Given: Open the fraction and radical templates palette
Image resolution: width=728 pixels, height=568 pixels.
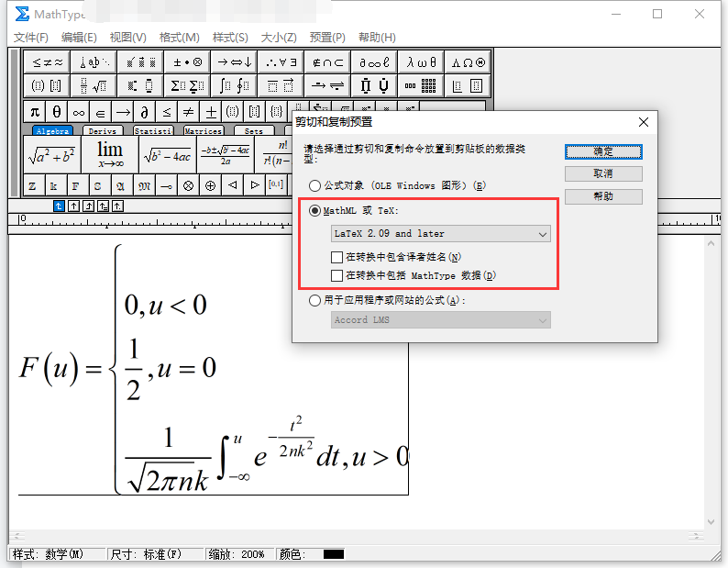Looking at the screenshot, I should (94, 86).
